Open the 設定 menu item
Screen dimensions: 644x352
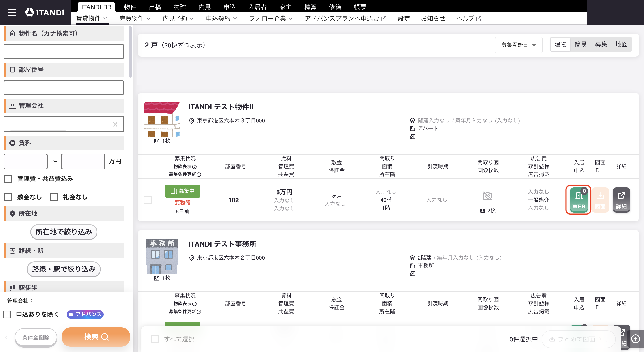pyautogui.click(x=404, y=19)
